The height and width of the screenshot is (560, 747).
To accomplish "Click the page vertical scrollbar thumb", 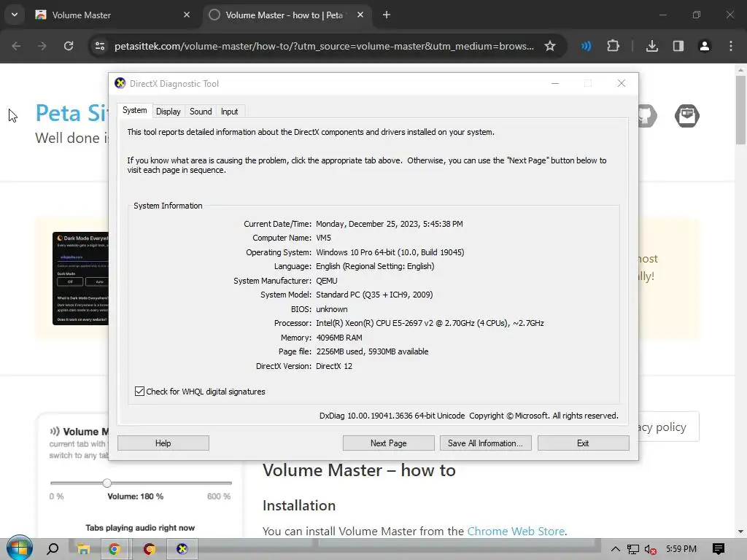I will coord(740,109).
